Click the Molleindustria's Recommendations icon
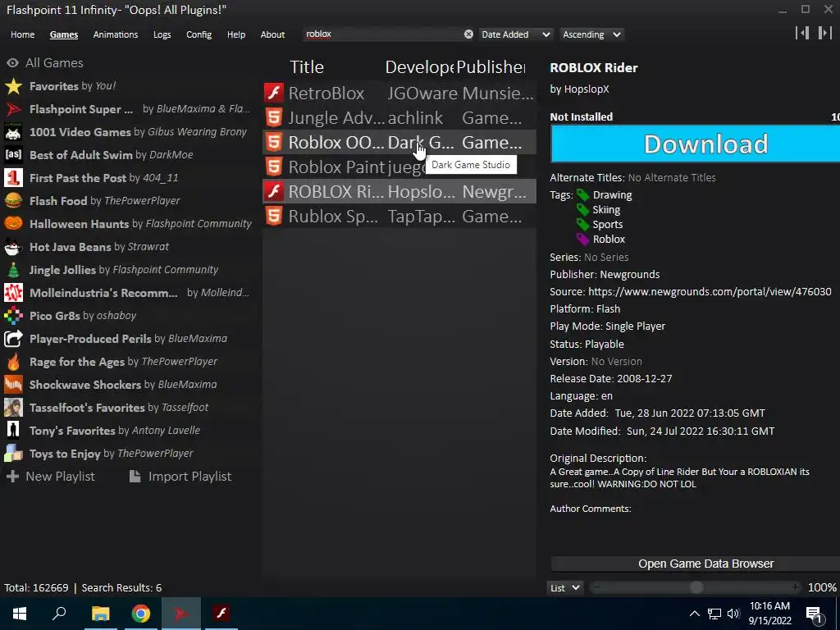 coord(13,293)
